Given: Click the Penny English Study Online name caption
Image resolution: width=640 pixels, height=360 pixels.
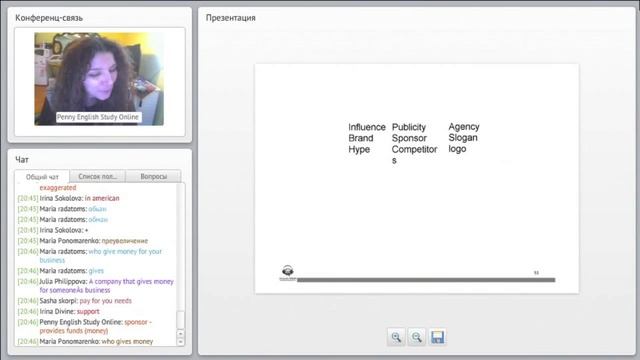Looking at the screenshot, I should [x=98, y=117].
